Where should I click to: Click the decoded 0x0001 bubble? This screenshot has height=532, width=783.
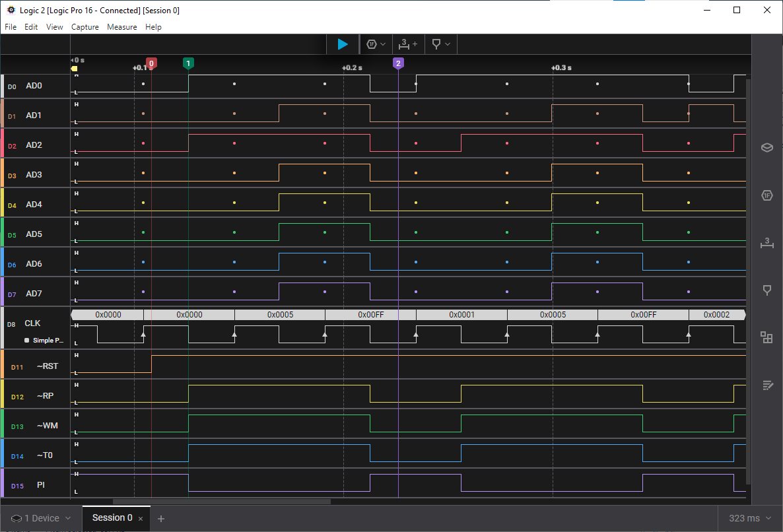point(461,315)
